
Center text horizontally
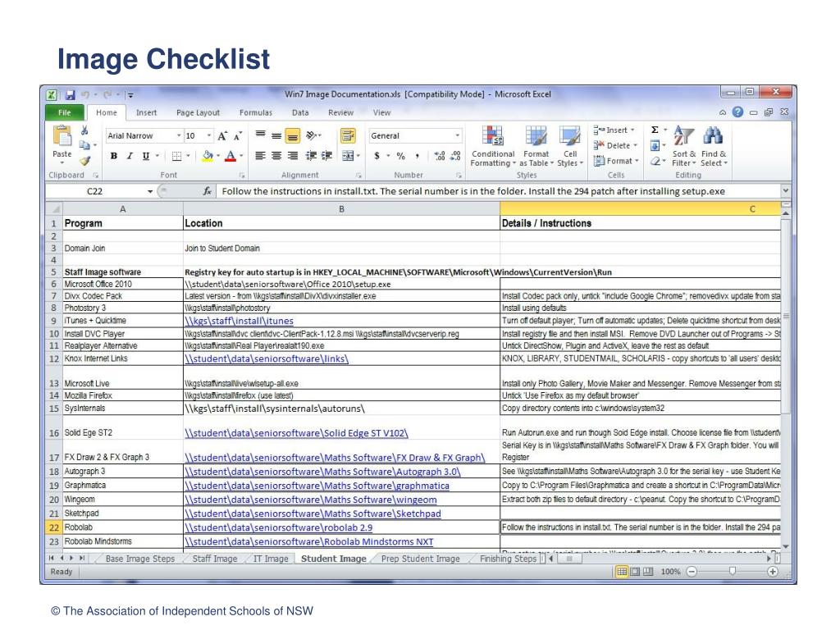coord(276,156)
